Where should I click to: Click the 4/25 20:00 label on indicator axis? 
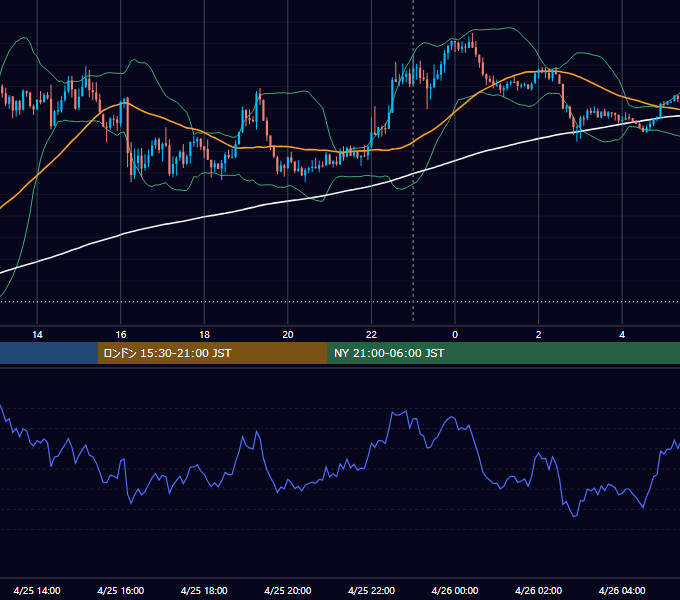(x=288, y=590)
